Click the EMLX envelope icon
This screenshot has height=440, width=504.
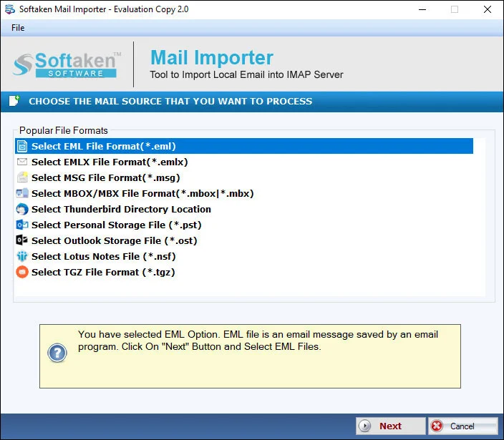click(22, 162)
